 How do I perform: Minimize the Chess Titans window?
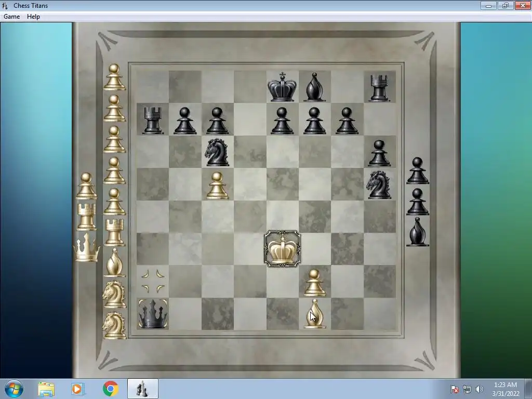tap(488, 5)
